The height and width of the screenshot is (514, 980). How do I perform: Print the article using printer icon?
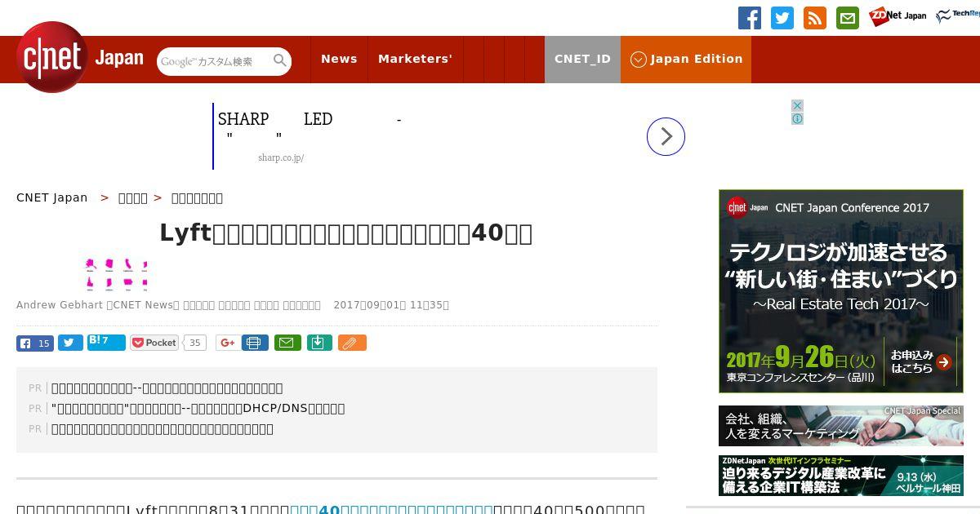coord(255,343)
